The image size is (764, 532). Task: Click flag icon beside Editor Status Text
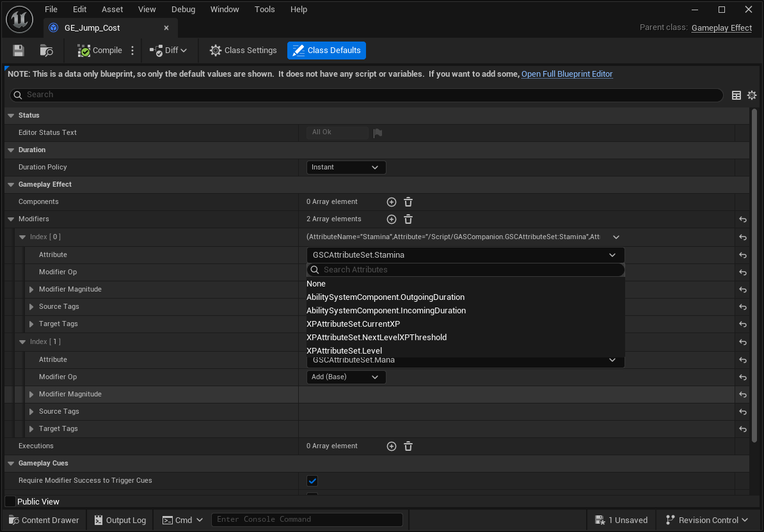[378, 133]
